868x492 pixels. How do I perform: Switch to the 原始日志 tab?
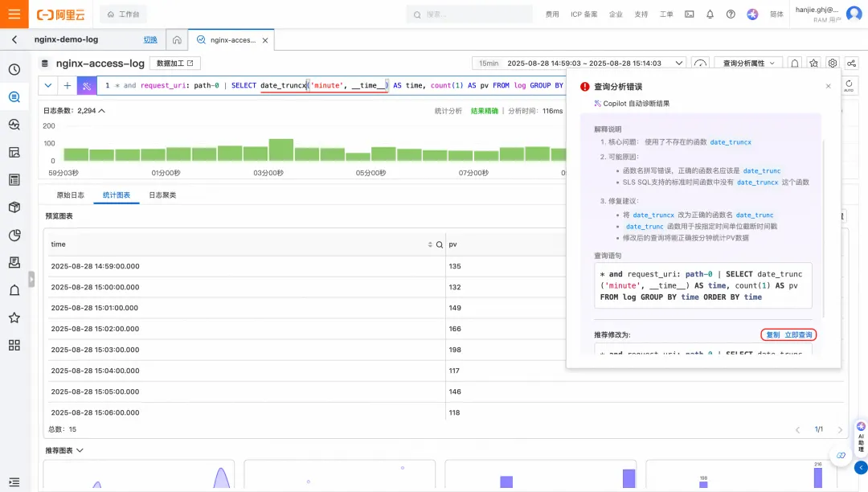click(70, 195)
